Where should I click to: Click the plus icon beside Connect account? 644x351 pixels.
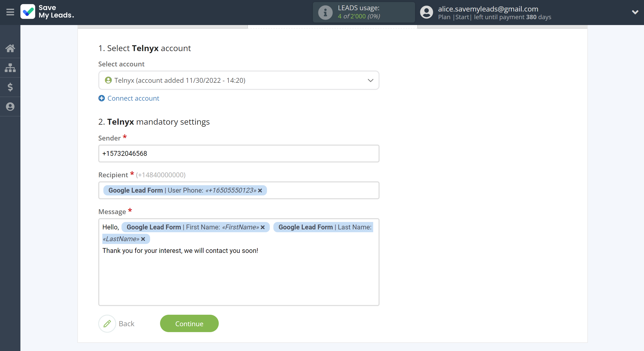[102, 98]
